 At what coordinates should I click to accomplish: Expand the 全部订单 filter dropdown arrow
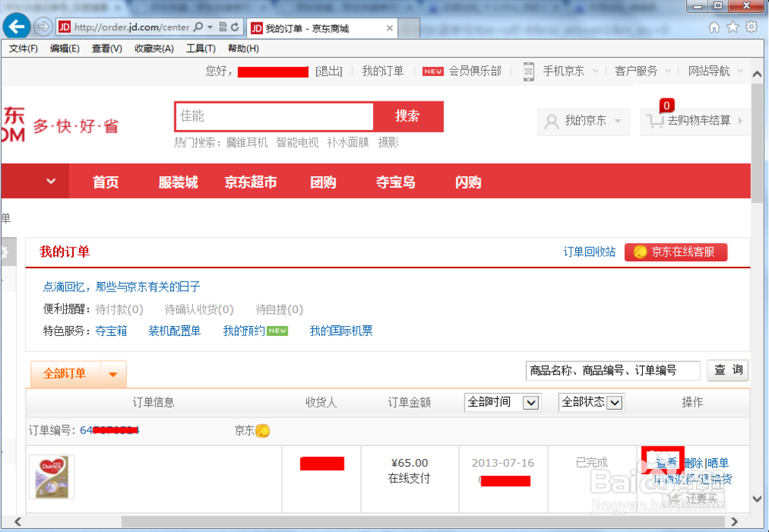[112, 374]
